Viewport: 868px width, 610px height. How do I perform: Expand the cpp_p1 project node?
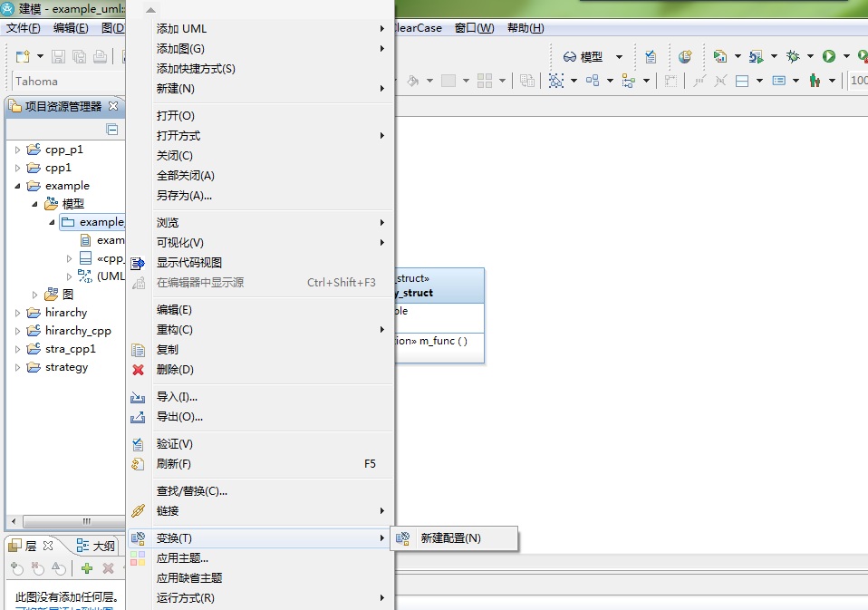[x=16, y=149]
